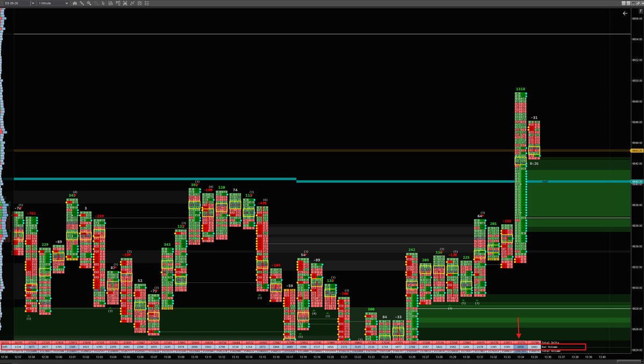
Task: Click the Total Volume row label
Action: pyautogui.click(x=552, y=351)
